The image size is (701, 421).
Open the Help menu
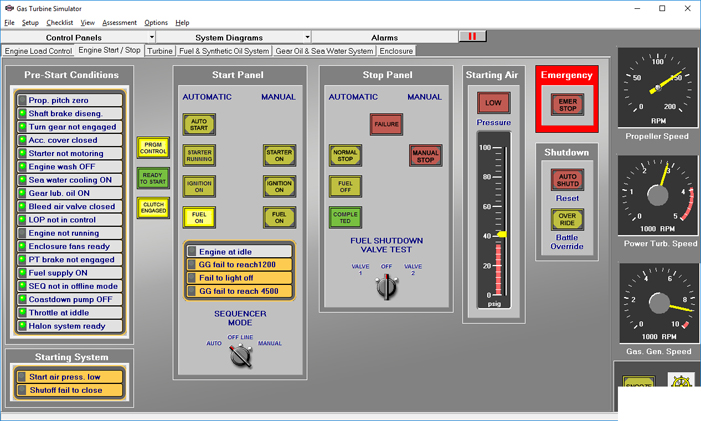click(x=182, y=22)
